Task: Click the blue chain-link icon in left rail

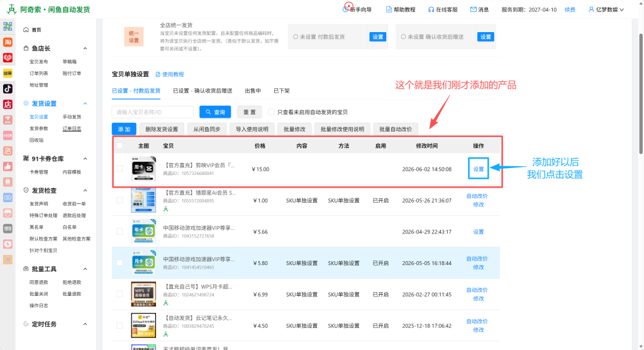Action: [8, 198]
